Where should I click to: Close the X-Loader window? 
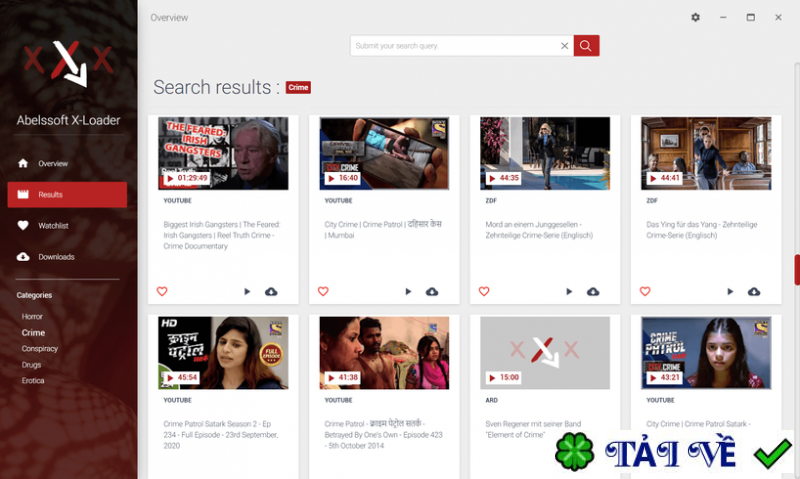click(778, 17)
